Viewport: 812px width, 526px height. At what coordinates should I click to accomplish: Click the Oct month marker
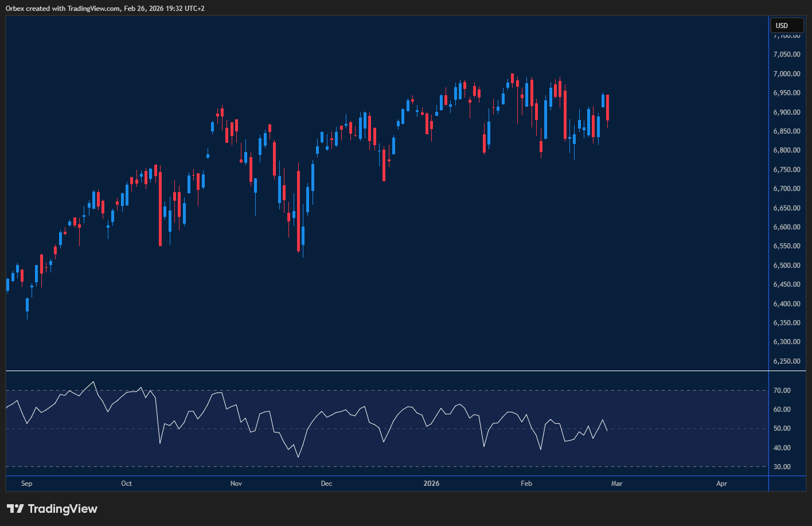click(x=127, y=484)
